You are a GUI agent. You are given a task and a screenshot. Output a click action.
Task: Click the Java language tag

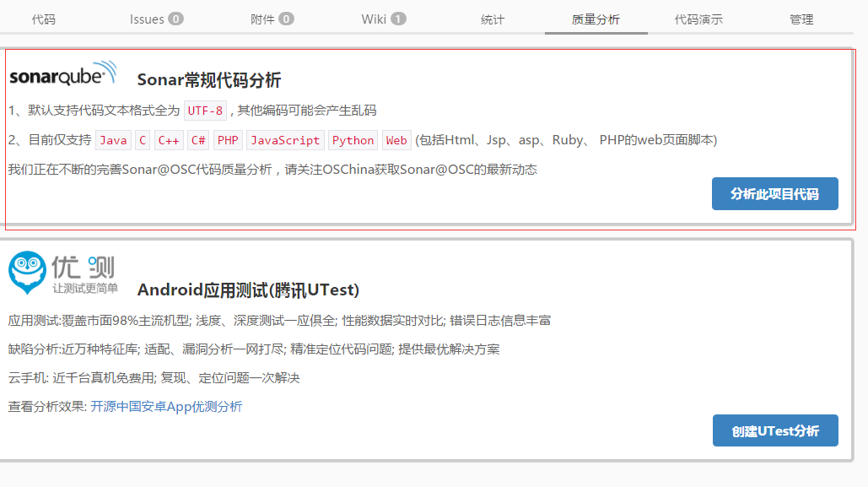pyautogui.click(x=114, y=140)
